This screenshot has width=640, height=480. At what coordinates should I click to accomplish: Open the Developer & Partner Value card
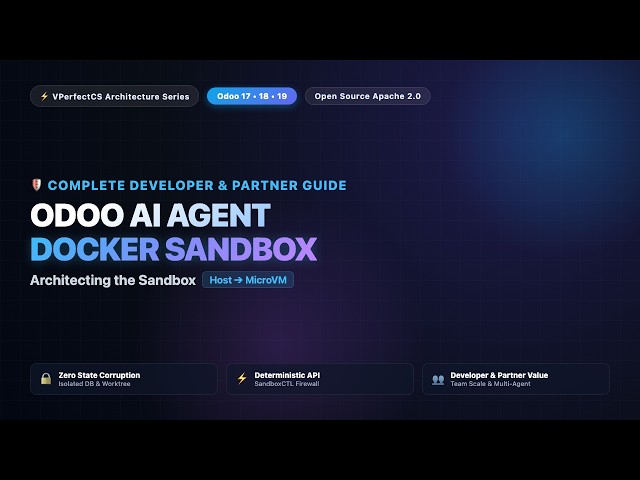point(516,379)
